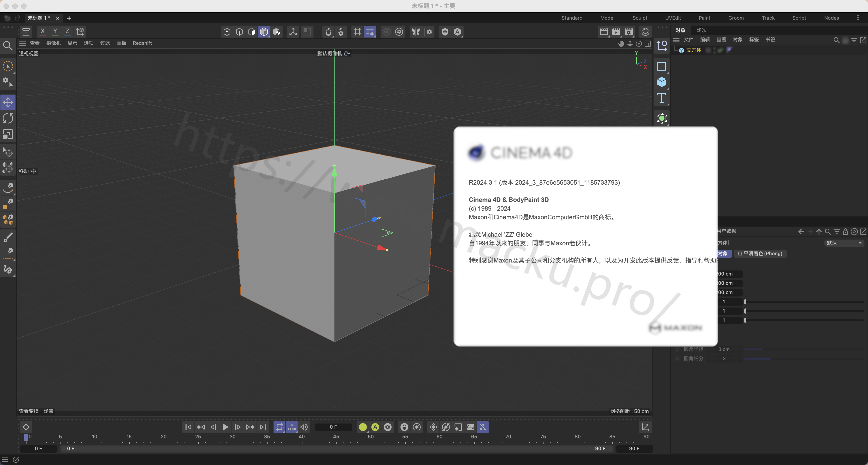Open the 默认 mode dropdown
868x465 pixels.
tap(844, 243)
